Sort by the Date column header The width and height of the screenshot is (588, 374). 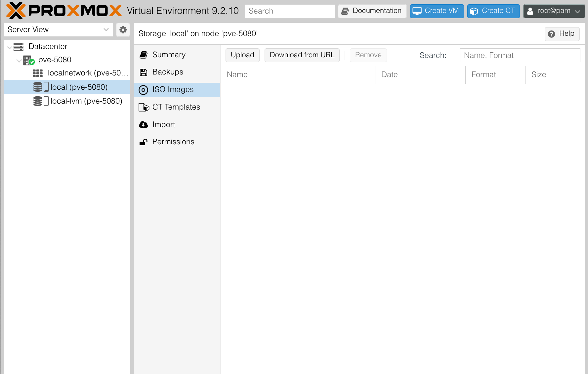pyautogui.click(x=420, y=75)
